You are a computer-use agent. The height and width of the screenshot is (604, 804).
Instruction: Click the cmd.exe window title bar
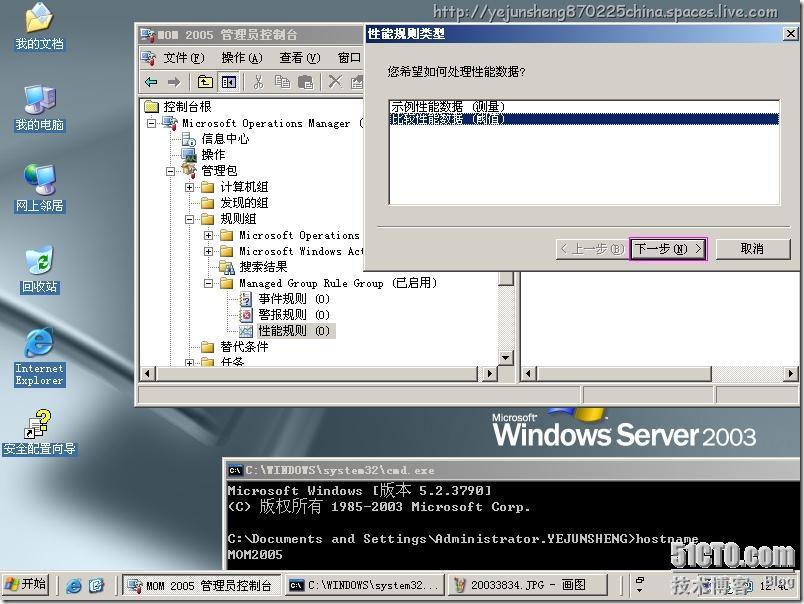[x=513, y=470]
